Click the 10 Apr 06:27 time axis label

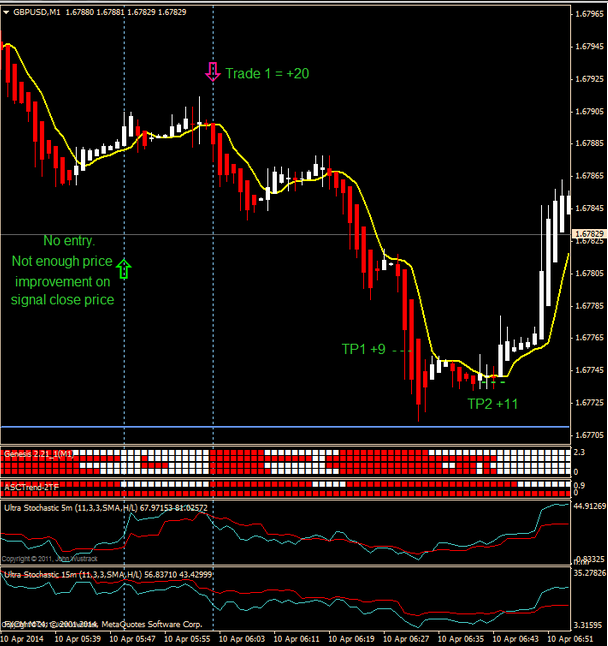(406, 639)
